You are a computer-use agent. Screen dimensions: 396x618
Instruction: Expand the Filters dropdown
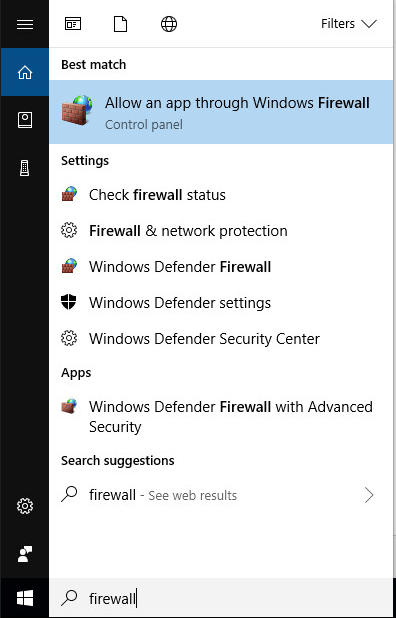[x=349, y=24]
